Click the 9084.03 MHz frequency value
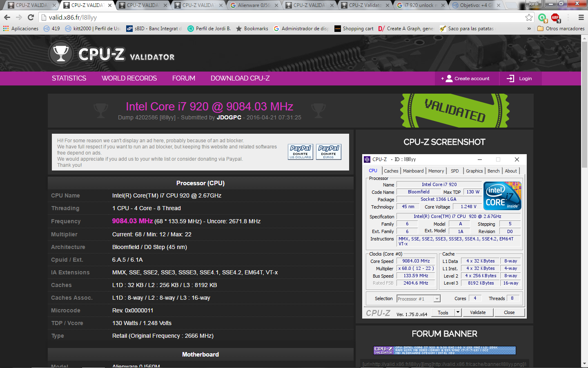This screenshot has height=368, width=588. 132,221
